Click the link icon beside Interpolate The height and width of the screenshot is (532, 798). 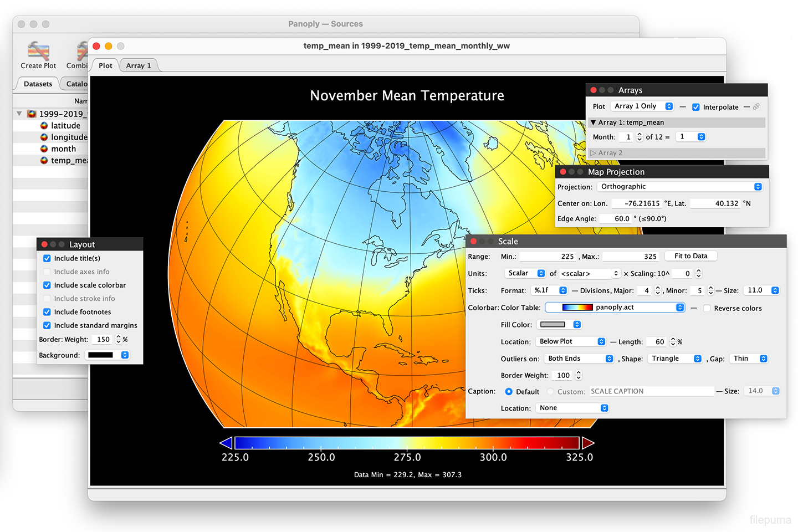click(756, 107)
